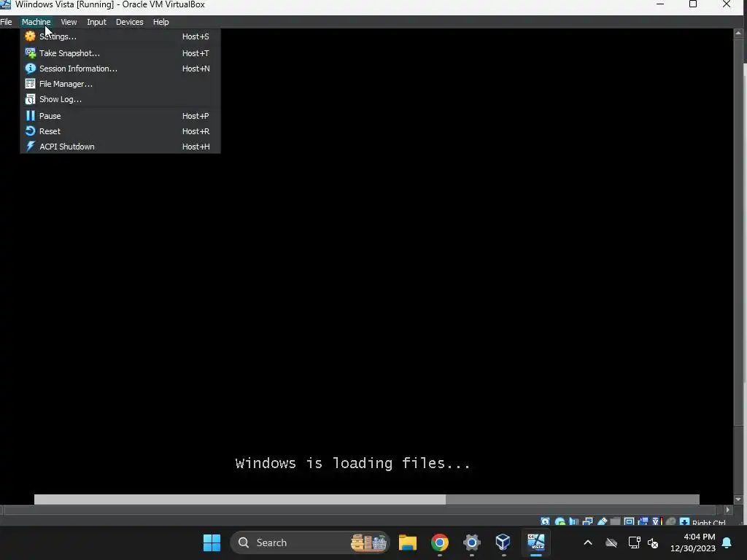Click the keyboard capture arrow icon
Viewport: 747px width, 560px height.
click(684, 521)
